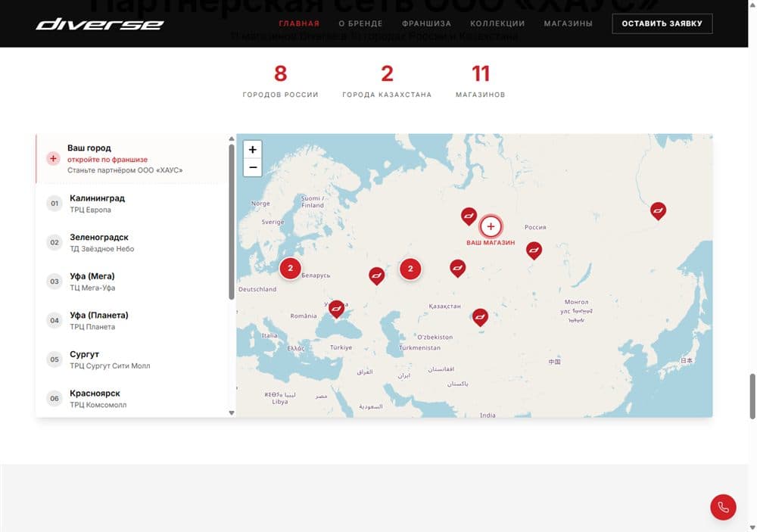
Task: Click the 11 МАГАЗИНОВ counter
Action: pos(481,81)
